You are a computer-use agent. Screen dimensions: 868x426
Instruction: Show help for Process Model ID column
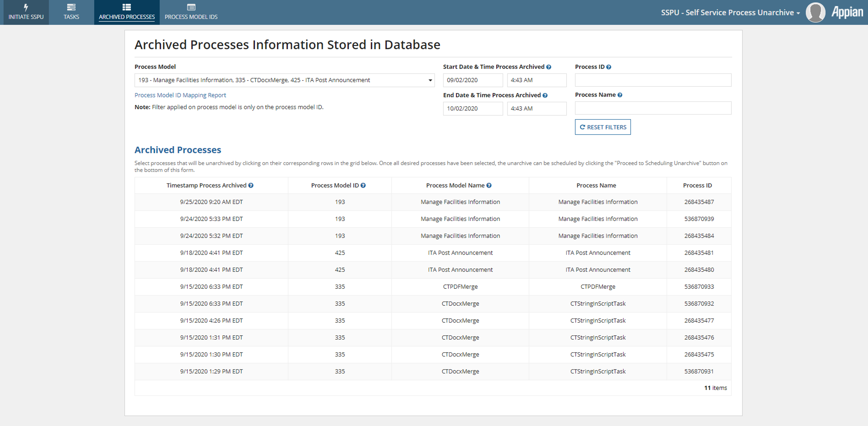coord(363,185)
